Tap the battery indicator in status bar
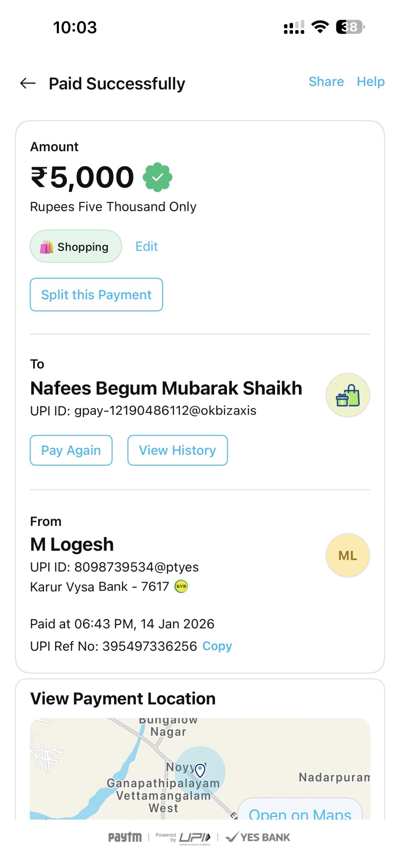This screenshot has width=400, height=868. pos(350,27)
